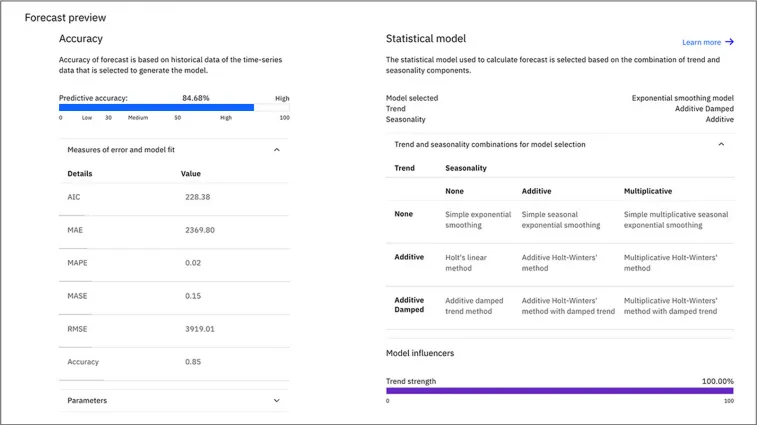
Task: Click the Additive damped trend method cell
Action: coord(475,306)
